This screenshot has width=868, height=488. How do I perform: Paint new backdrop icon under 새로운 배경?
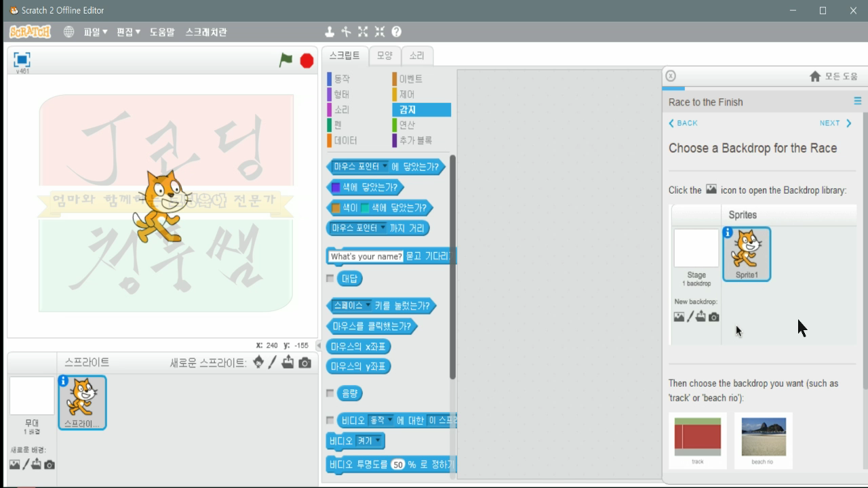tap(26, 464)
